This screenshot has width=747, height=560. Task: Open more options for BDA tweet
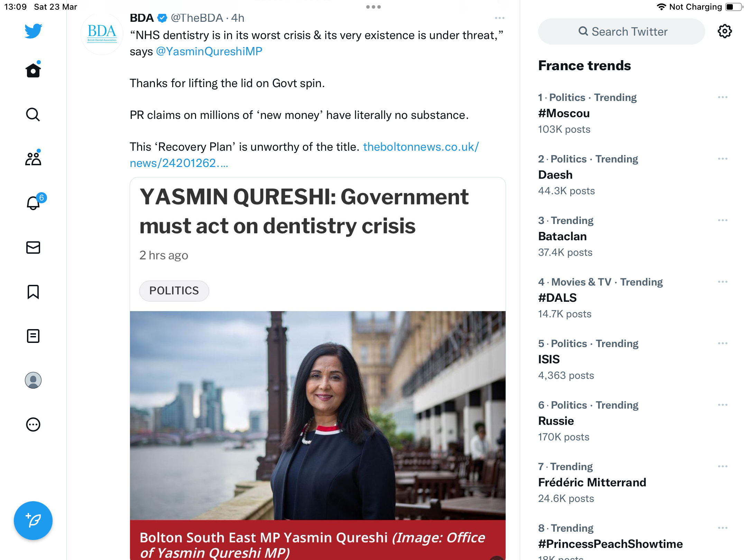(500, 18)
